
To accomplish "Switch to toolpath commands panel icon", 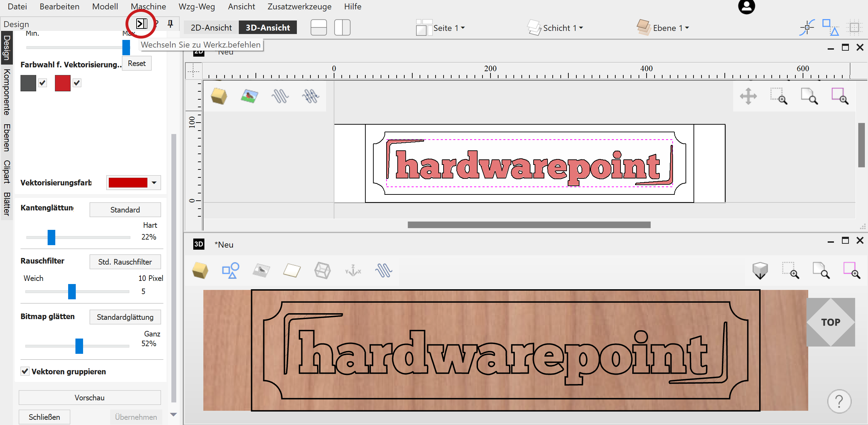I will tap(141, 24).
